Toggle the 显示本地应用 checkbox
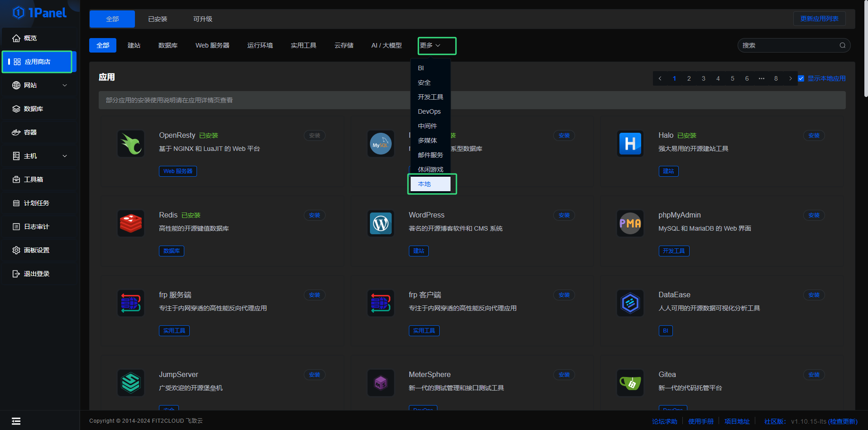This screenshot has width=868, height=430. [801, 78]
